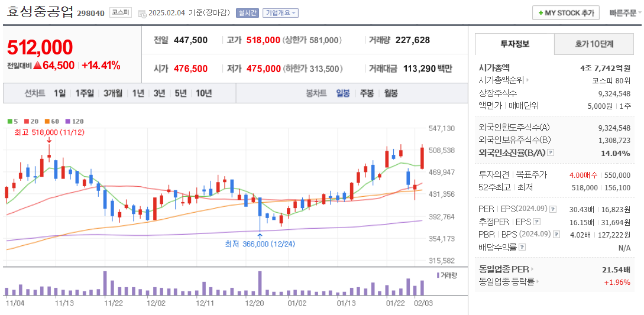
Task: Click the 거래량 volume legend marker
Action: [x=447, y=275]
